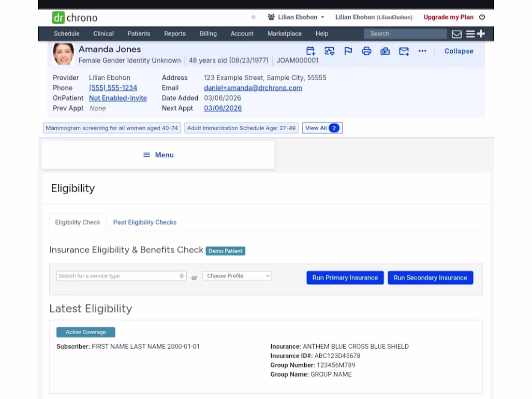Open the Lilian Ebohon account dropdown

296,16
